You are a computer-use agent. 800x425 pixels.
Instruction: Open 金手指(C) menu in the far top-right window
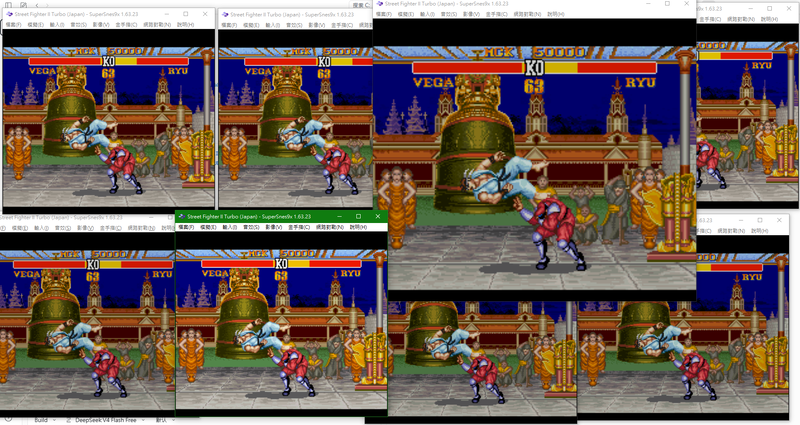[710, 19]
